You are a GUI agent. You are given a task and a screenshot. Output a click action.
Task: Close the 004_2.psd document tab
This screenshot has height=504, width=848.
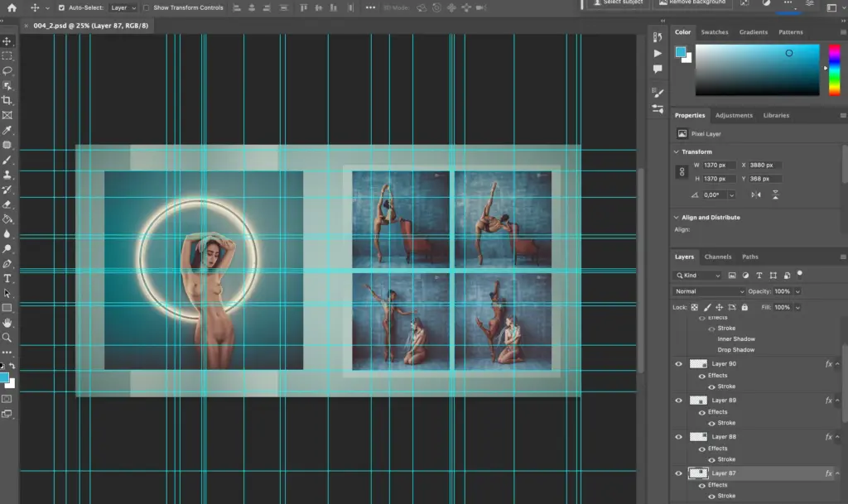[x=26, y=26]
